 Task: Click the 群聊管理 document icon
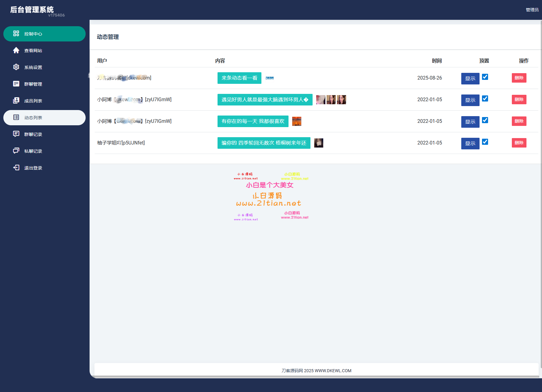point(16,84)
